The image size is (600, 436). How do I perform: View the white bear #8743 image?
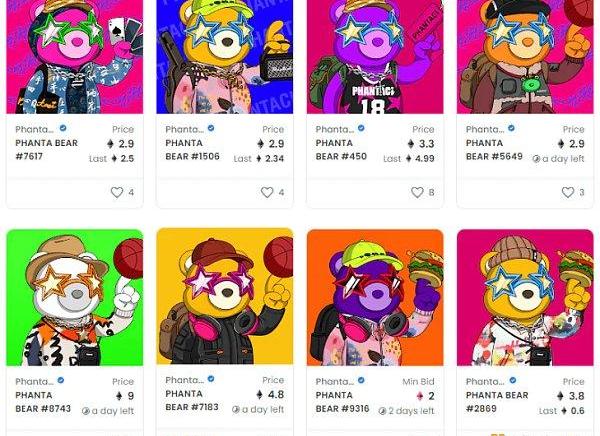point(75,297)
